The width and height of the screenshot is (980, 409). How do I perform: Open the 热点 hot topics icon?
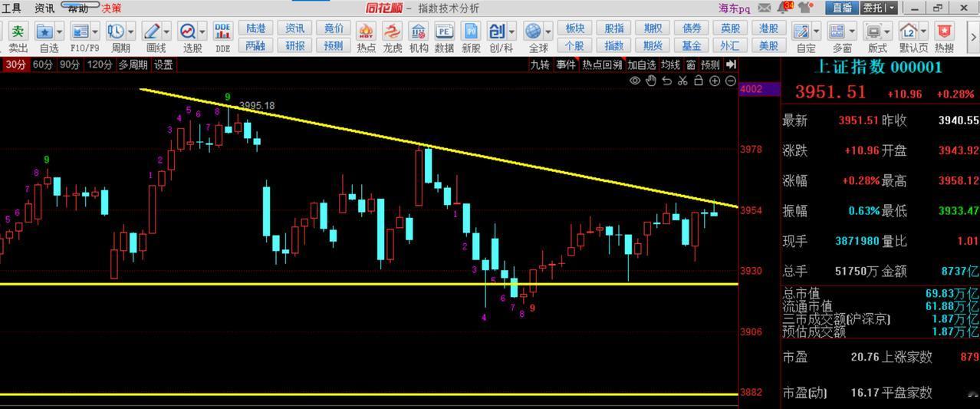366,31
